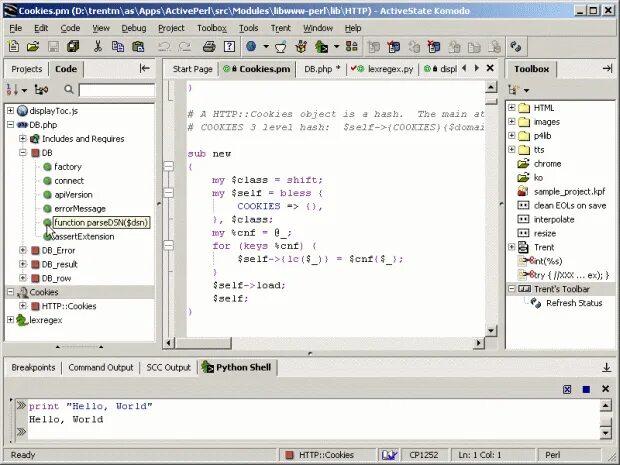Collapse the DB.php tree node

pyautogui.click(x=11, y=125)
